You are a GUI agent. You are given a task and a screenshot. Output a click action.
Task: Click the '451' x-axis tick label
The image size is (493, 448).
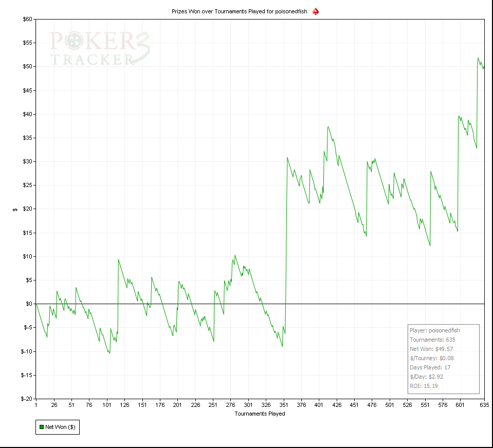click(354, 405)
